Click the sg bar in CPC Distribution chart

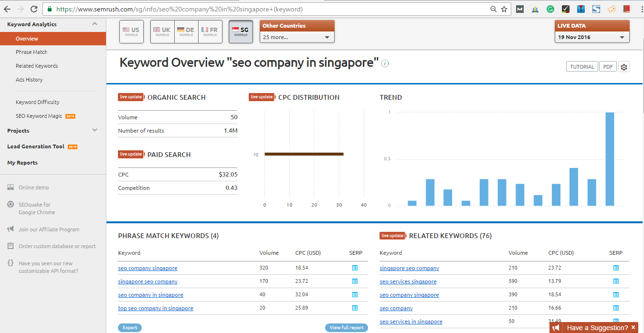coord(304,154)
